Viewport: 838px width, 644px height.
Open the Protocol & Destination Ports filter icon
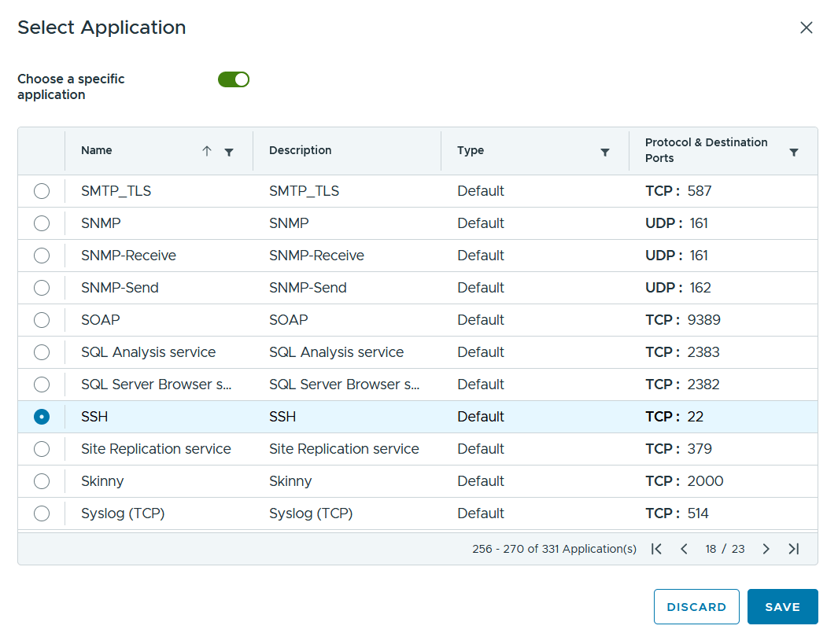coord(794,153)
